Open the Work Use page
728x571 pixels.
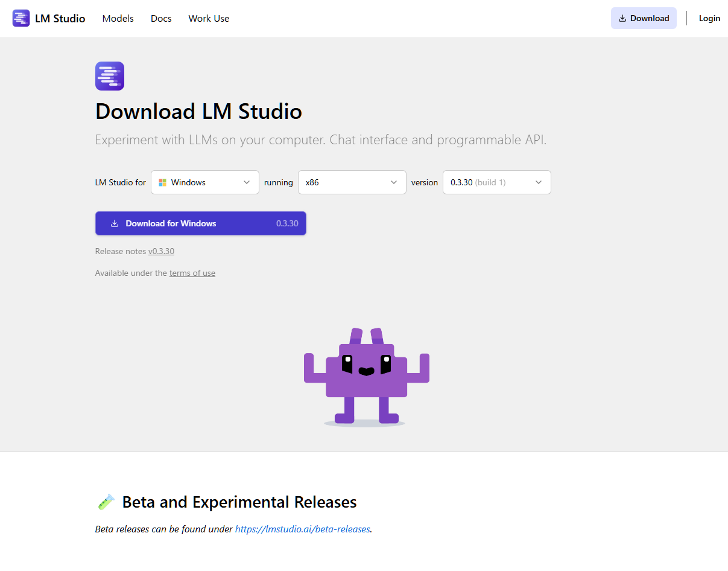click(x=209, y=19)
